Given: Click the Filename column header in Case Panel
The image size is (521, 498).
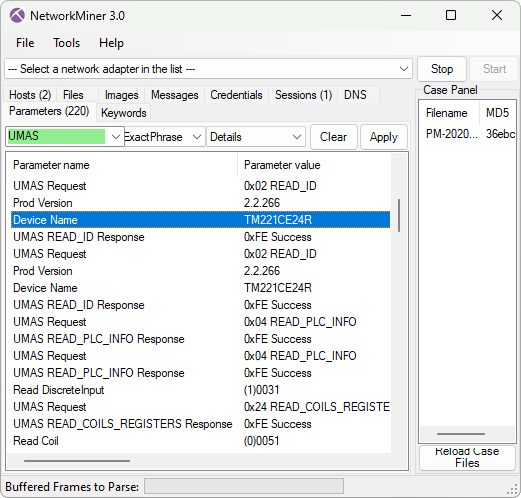Looking at the screenshot, I should 449,113.
